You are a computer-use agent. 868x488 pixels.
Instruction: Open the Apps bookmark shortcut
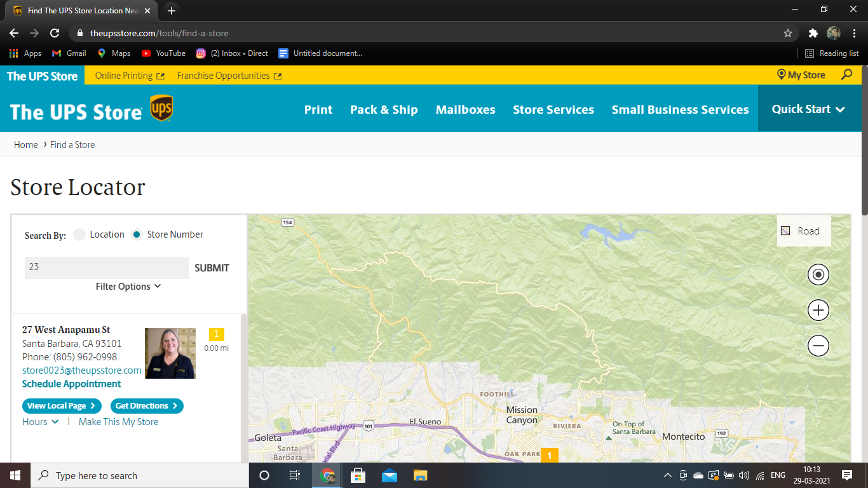pyautogui.click(x=25, y=53)
